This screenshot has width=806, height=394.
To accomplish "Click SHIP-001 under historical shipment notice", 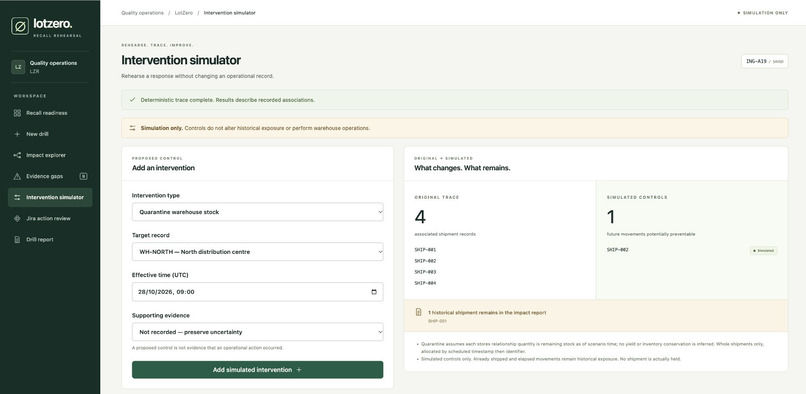I will 437,321.
